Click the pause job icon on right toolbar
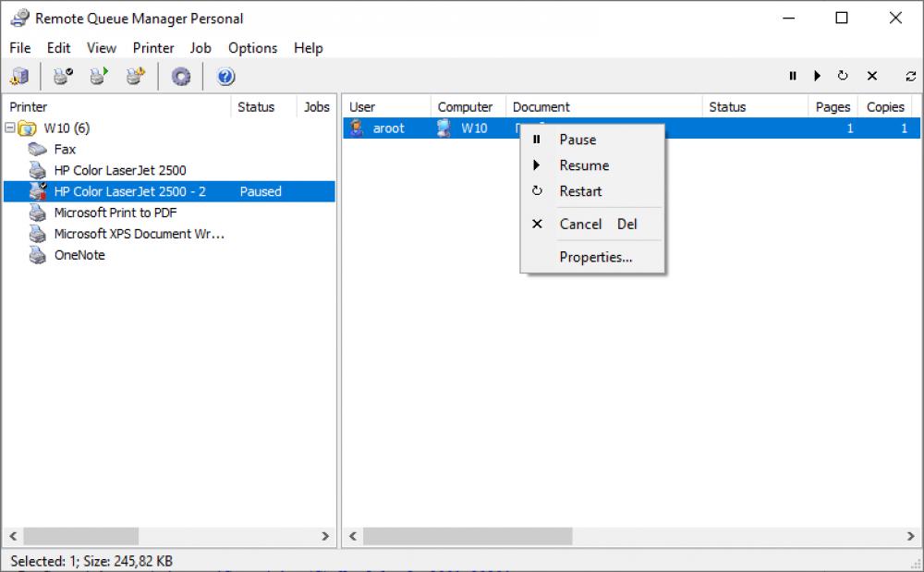The width and height of the screenshot is (924, 572). click(793, 76)
